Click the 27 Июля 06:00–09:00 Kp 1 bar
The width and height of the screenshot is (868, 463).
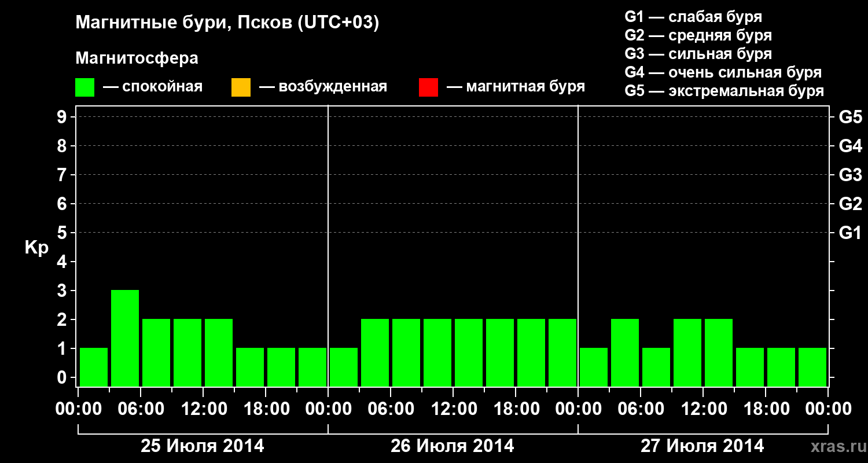[x=656, y=367]
